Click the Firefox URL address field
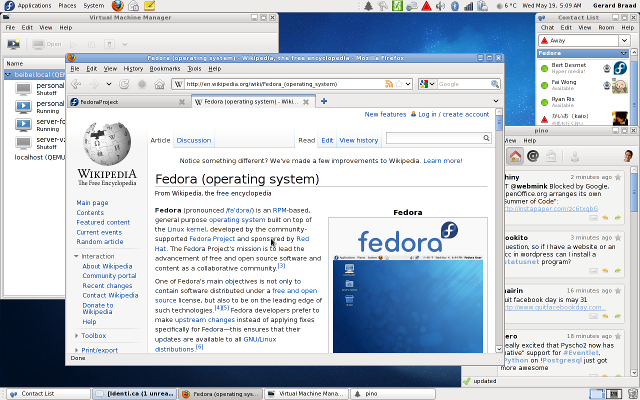Image resolution: width=640 pixels, height=400 pixels. (284, 84)
